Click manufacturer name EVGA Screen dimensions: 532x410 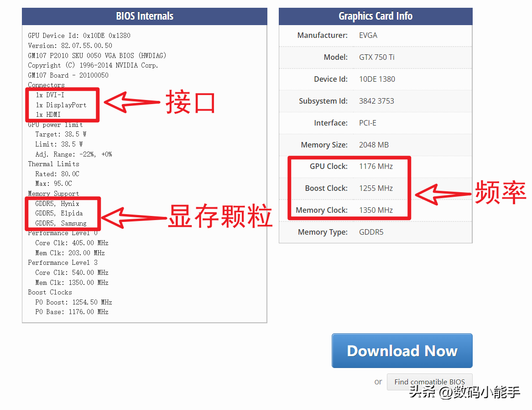[x=368, y=35]
